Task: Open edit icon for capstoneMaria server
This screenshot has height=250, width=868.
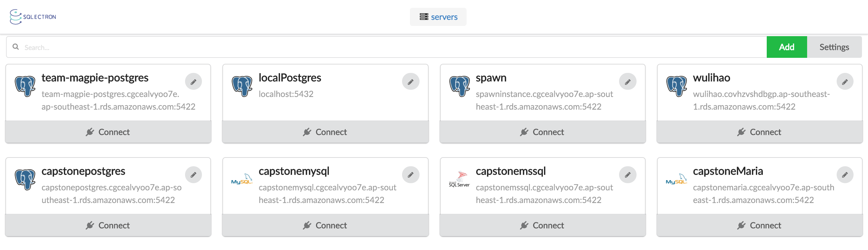Action: point(845,175)
